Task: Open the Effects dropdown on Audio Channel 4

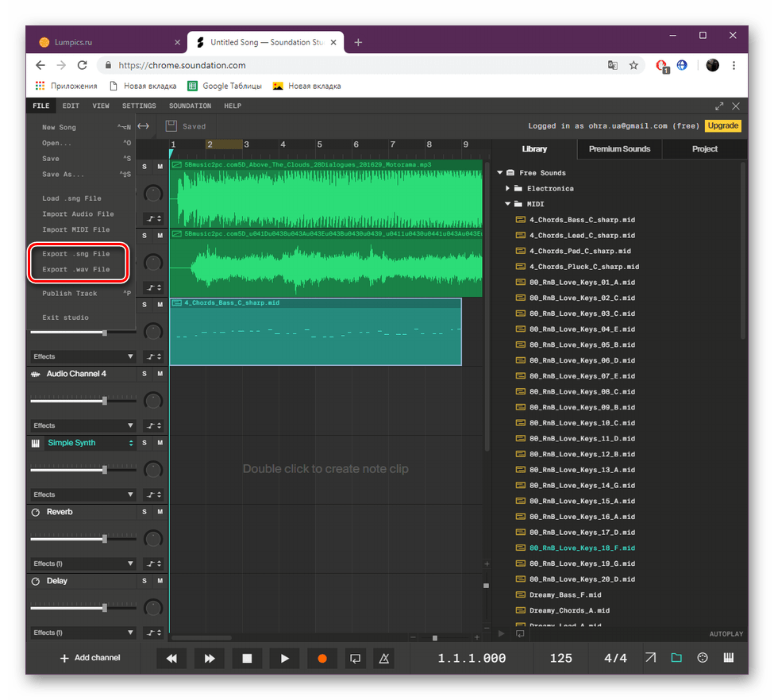Action: pos(83,425)
